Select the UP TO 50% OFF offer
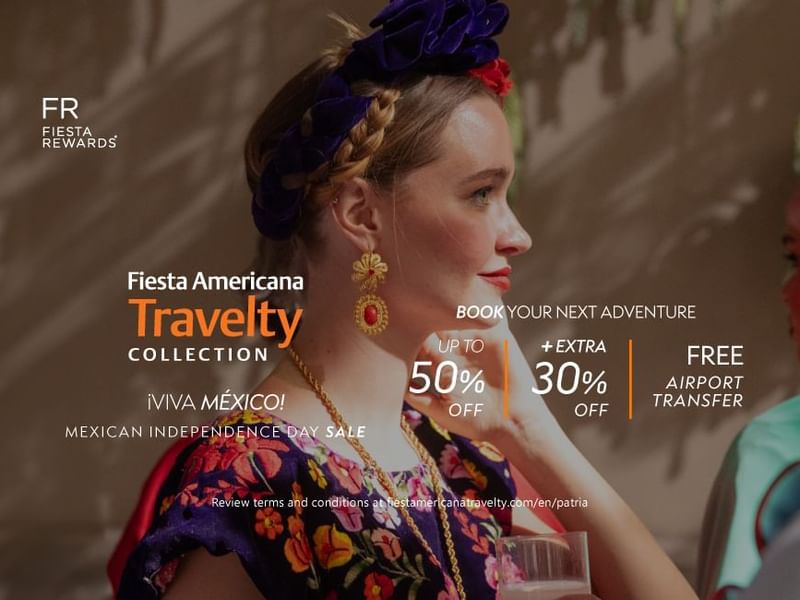 tap(447, 378)
